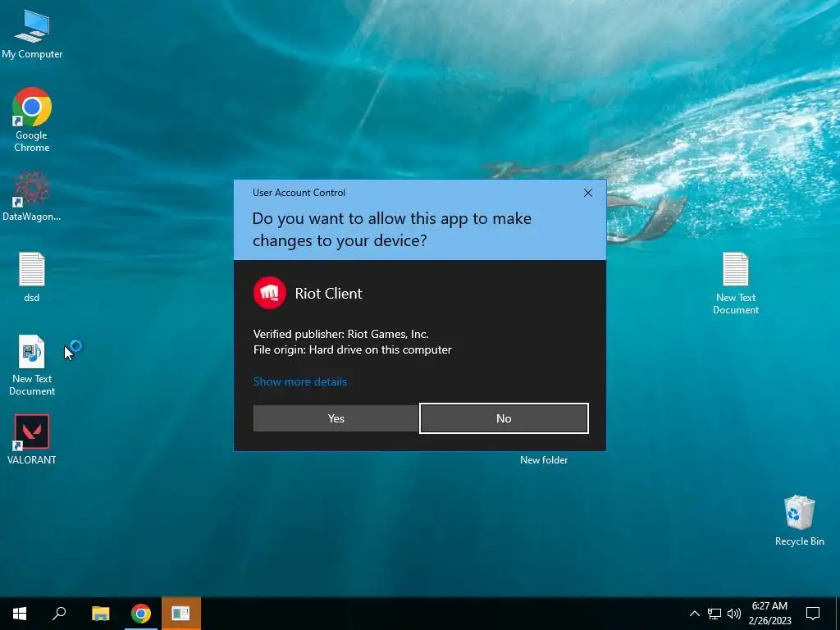Click the Riot Client fist logo
This screenshot has width=840, height=630.
pyautogui.click(x=269, y=293)
